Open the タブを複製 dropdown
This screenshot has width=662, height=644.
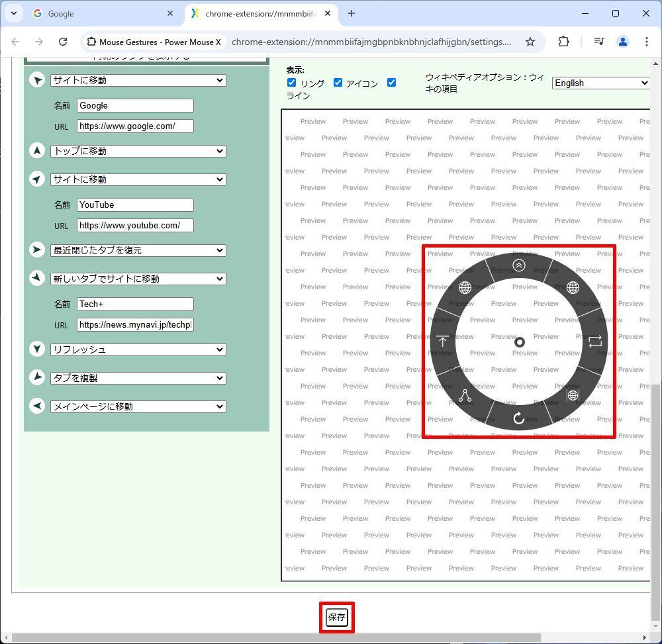tap(138, 378)
